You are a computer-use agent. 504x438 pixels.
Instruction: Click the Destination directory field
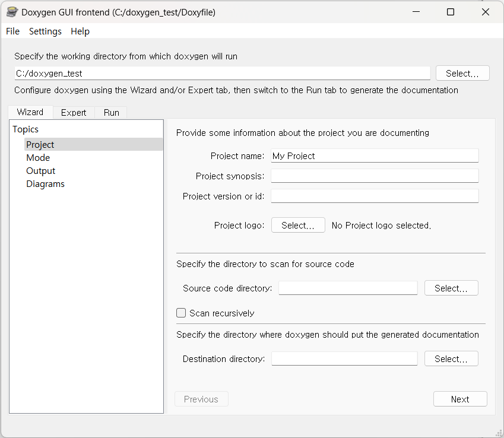[344, 358]
